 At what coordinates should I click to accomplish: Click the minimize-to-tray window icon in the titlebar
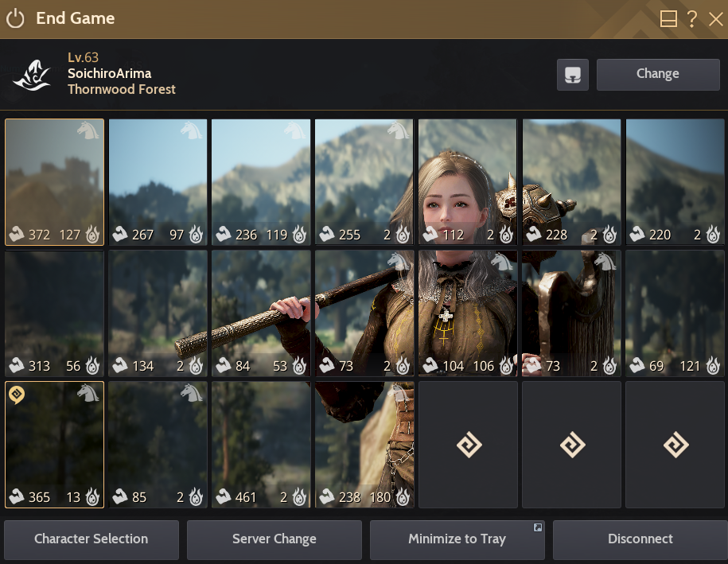coord(667,17)
